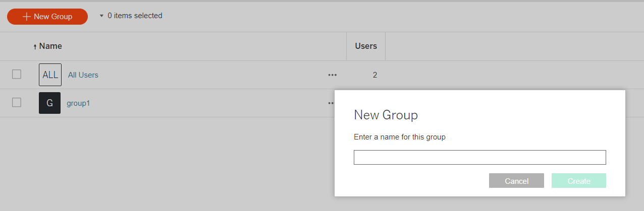Click the sort arrow beside Name
The image size is (644, 211).
click(x=35, y=46)
